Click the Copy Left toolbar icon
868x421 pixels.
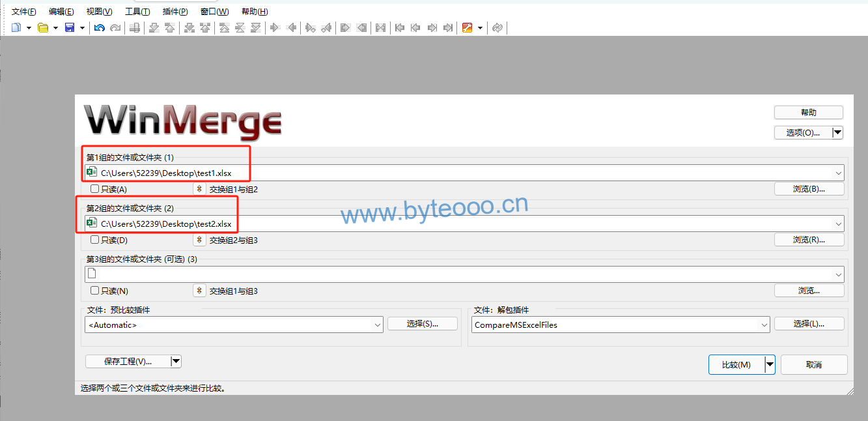tap(291, 27)
